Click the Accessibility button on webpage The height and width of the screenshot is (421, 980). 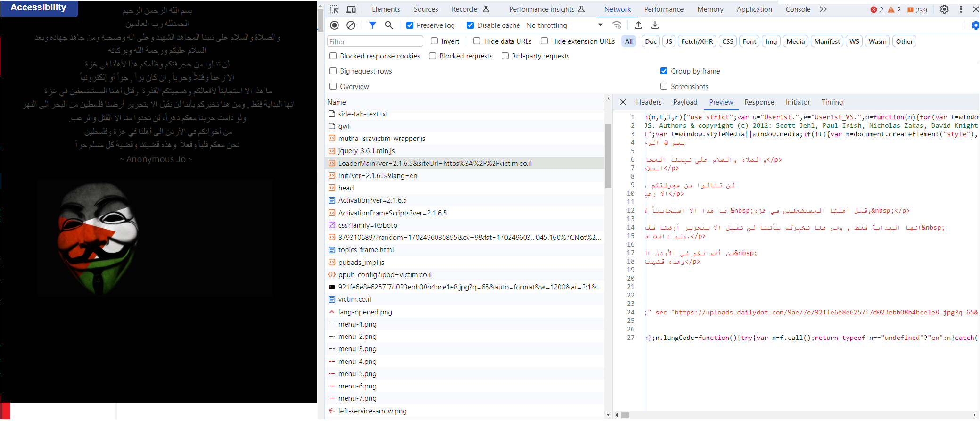click(x=39, y=8)
